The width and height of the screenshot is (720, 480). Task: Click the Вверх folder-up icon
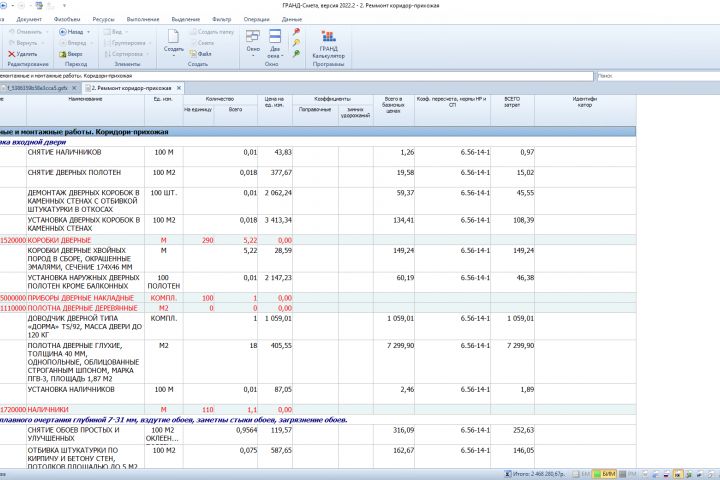pyautogui.click(x=63, y=54)
